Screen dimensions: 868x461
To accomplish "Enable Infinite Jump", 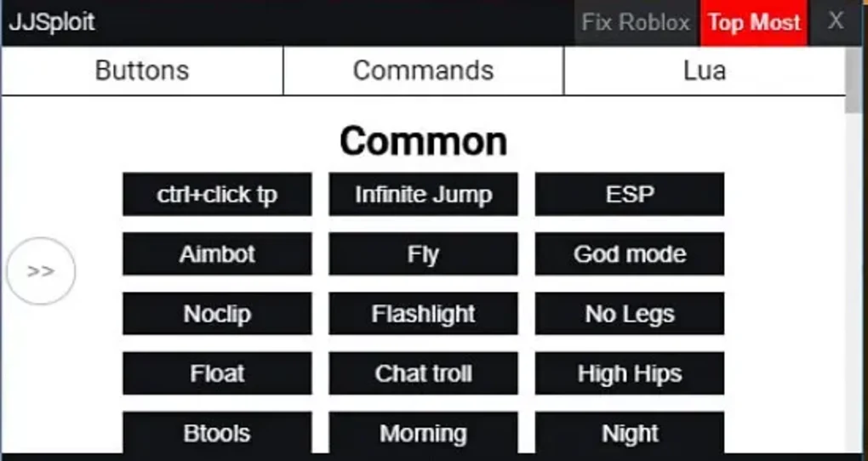I will pyautogui.click(x=424, y=194).
